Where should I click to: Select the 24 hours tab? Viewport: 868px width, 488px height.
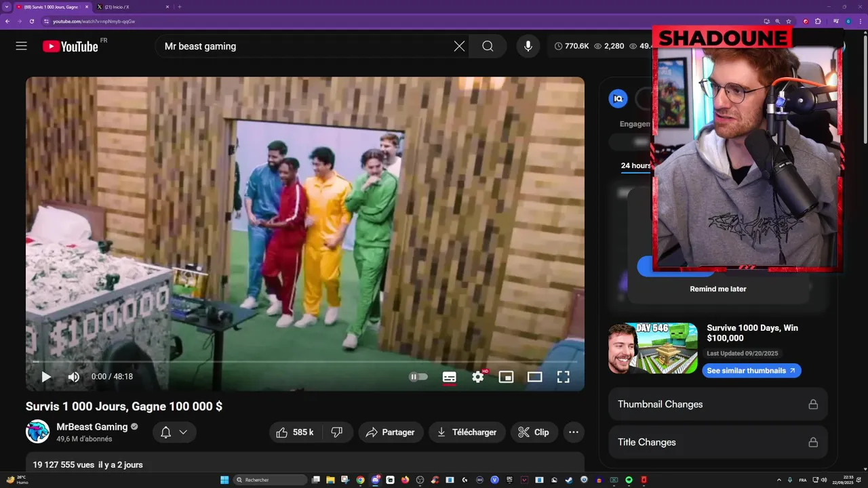pyautogui.click(x=635, y=165)
